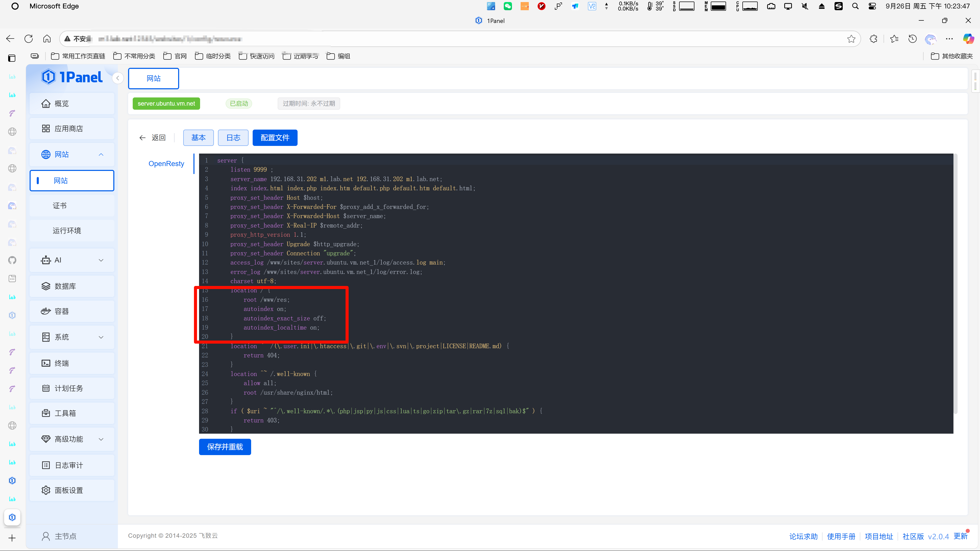Collapse the 网站 sidebar menu chevron

(101, 154)
